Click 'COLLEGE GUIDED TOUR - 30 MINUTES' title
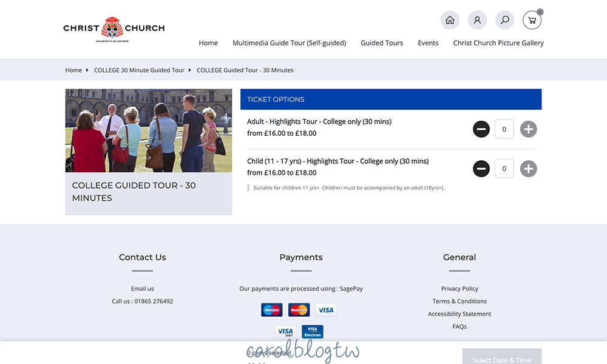The width and height of the screenshot is (607, 364). pyautogui.click(x=134, y=192)
